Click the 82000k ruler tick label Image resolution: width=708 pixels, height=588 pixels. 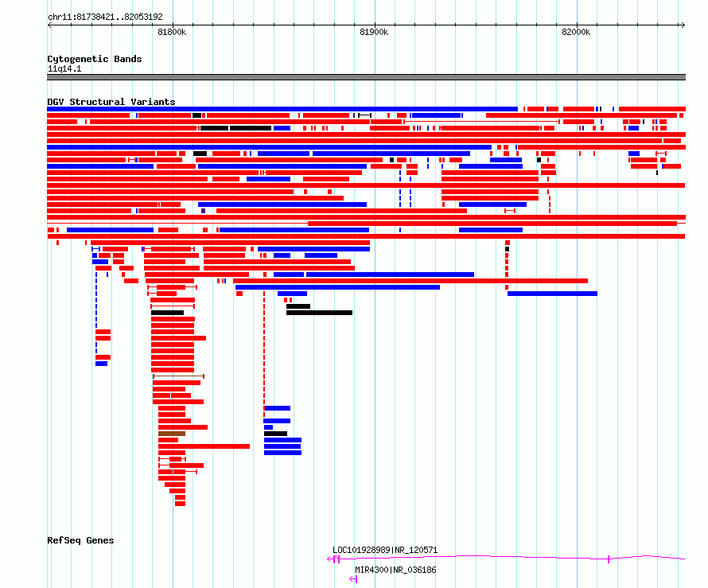[576, 32]
